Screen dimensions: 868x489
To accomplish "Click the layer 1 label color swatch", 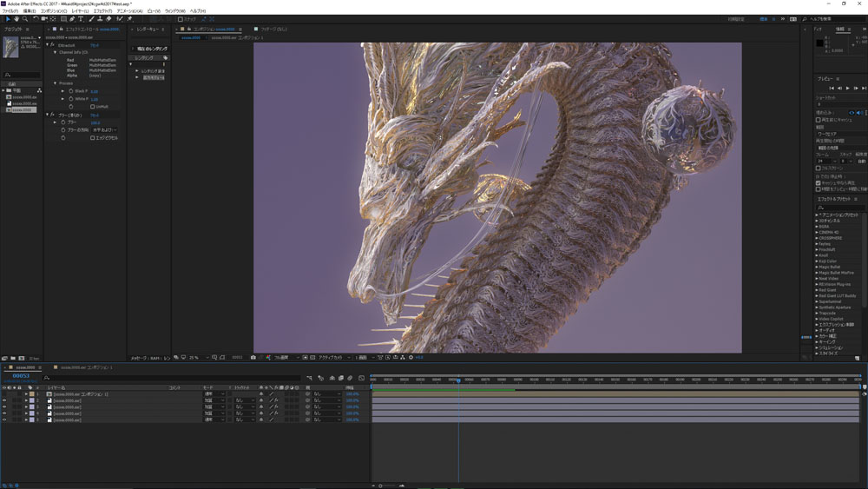I will [x=31, y=393].
